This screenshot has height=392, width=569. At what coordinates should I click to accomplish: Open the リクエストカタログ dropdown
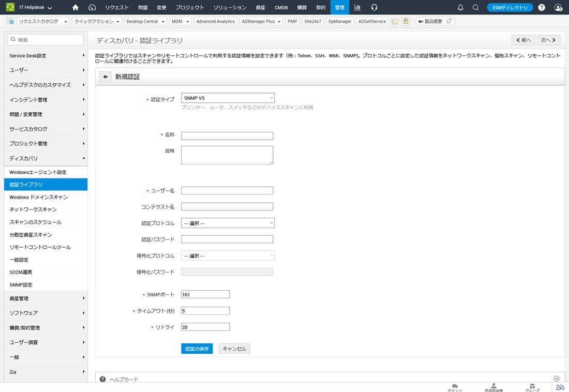click(43, 21)
